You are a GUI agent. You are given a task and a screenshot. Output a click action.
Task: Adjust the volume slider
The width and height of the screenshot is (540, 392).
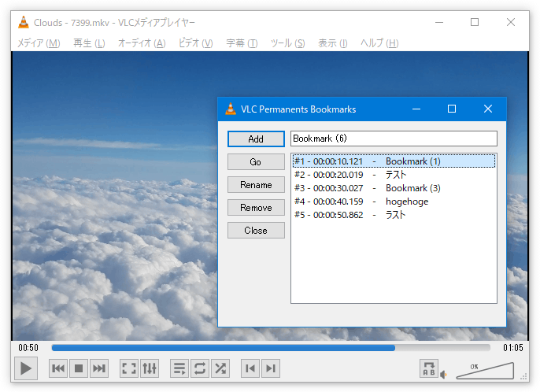click(x=485, y=371)
